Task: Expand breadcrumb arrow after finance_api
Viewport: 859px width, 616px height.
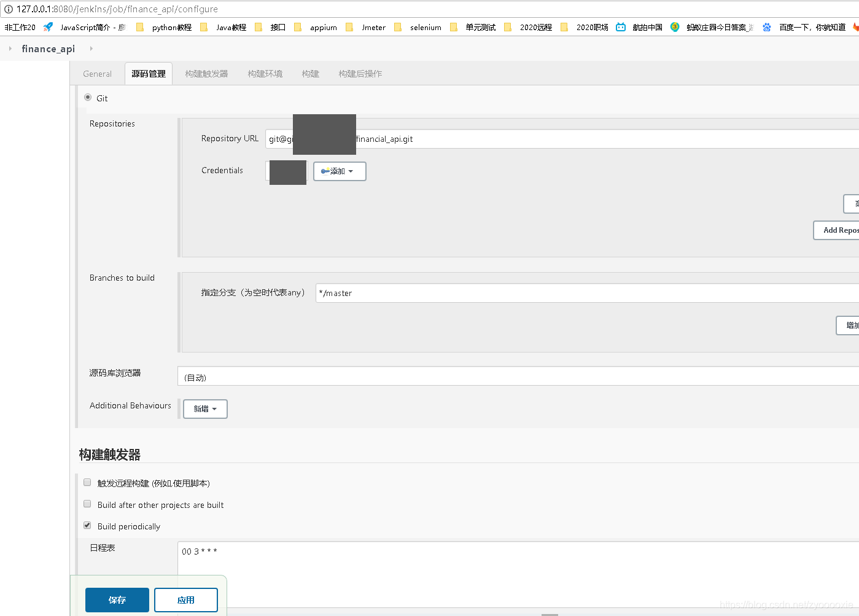Action: [91, 49]
